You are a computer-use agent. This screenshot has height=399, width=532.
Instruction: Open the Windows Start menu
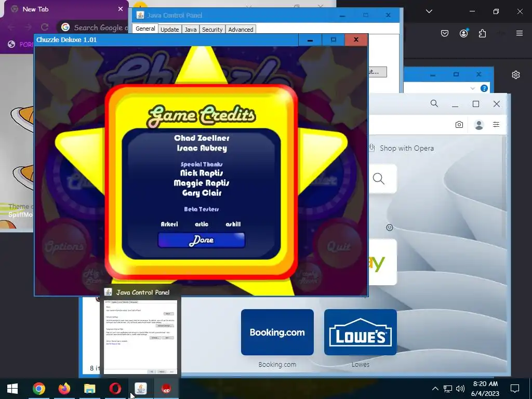12,389
